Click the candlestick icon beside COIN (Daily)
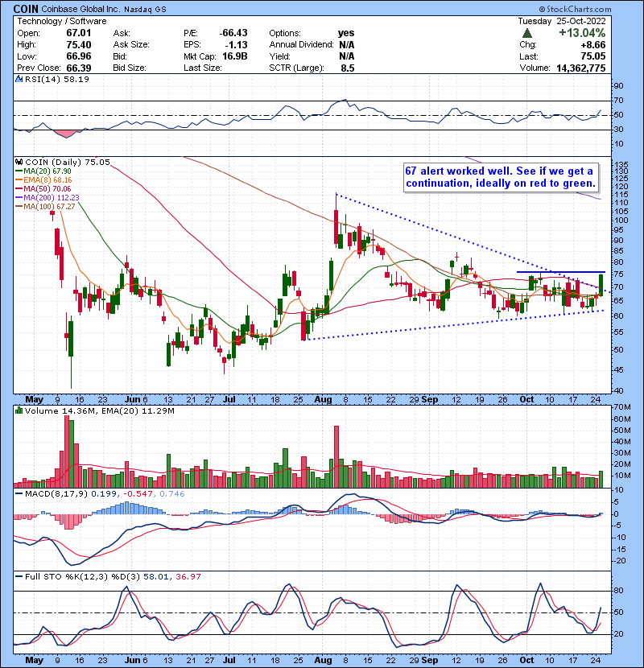 (19, 162)
